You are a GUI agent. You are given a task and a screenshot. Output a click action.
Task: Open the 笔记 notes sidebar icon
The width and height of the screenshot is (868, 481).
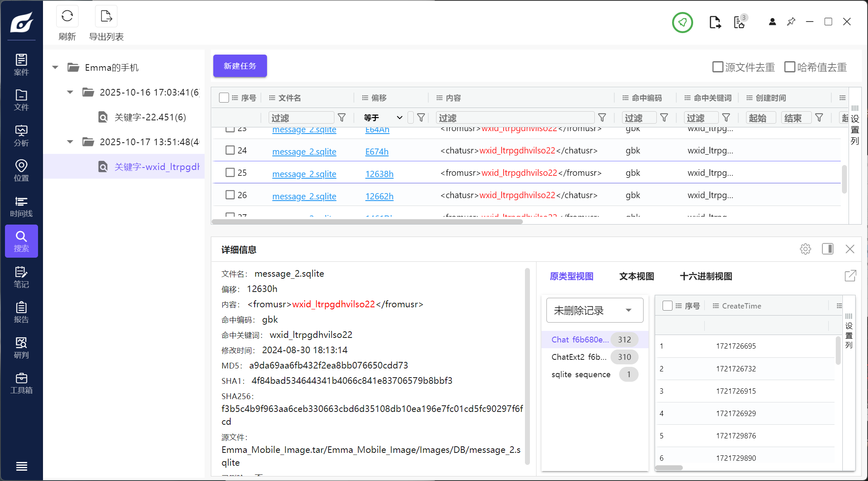(x=21, y=277)
